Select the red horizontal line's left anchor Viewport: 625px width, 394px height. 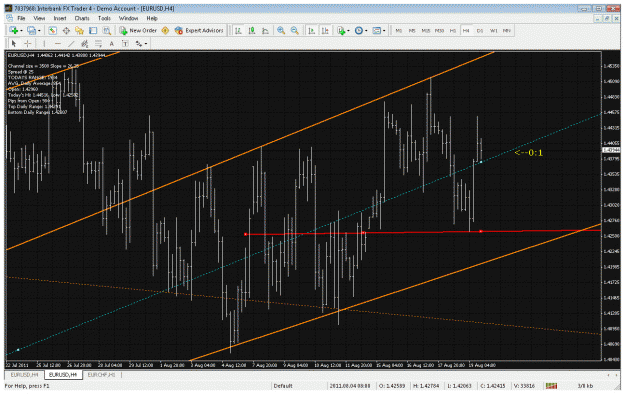[246, 234]
